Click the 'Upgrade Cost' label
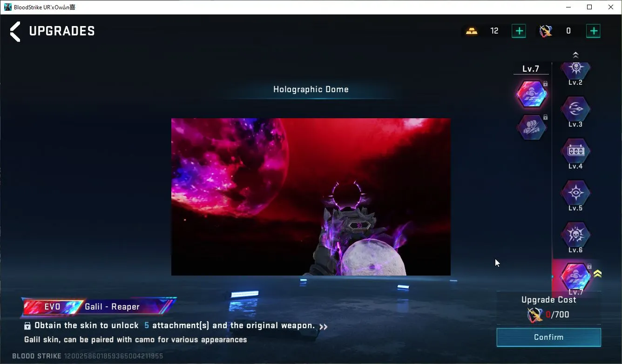 click(x=549, y=300)
